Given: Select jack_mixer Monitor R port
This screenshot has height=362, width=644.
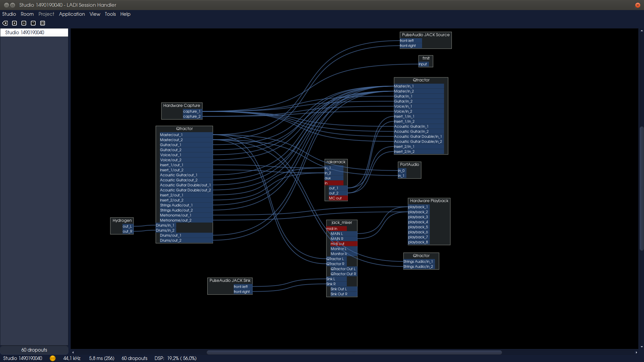Looking at the screenshot, I should coord(344,254).
